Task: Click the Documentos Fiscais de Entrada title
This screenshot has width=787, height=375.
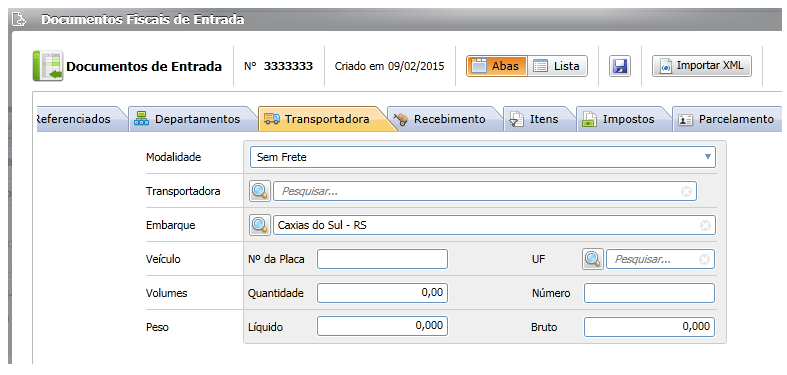Action: [x=143, y=20]
